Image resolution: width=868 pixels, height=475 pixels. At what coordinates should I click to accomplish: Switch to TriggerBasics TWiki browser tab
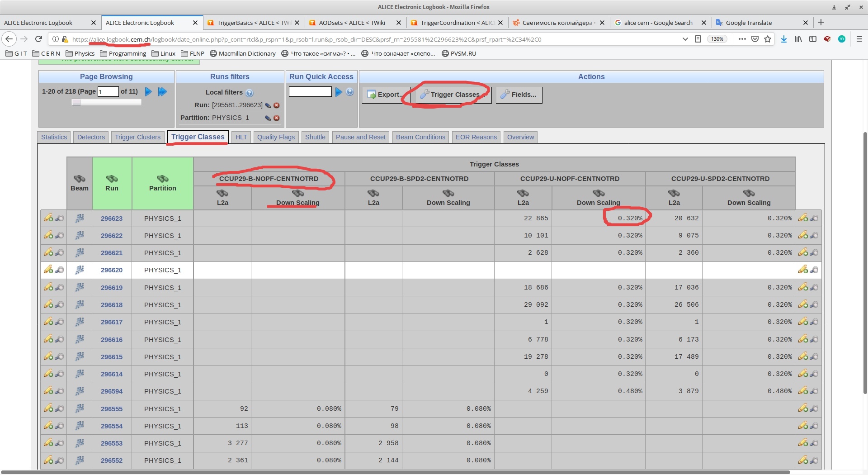(253, 23)
